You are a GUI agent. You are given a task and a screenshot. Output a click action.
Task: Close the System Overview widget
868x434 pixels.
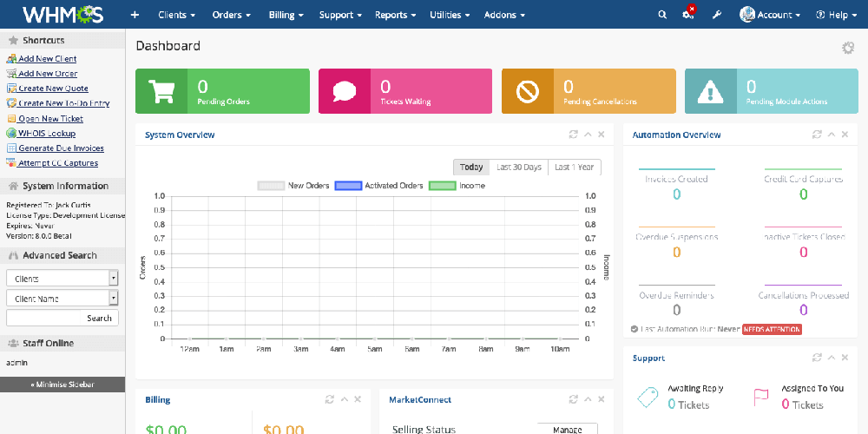[602, 135]
